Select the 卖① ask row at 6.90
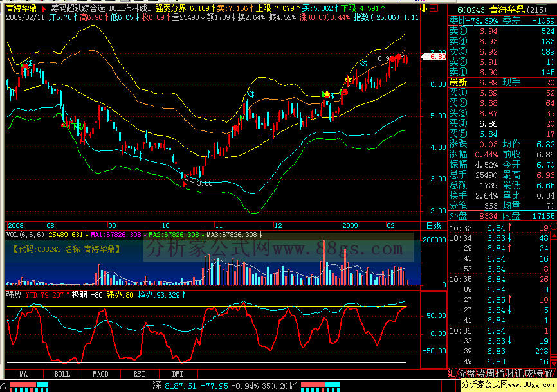The image size is (557, 392). point(502,73)
